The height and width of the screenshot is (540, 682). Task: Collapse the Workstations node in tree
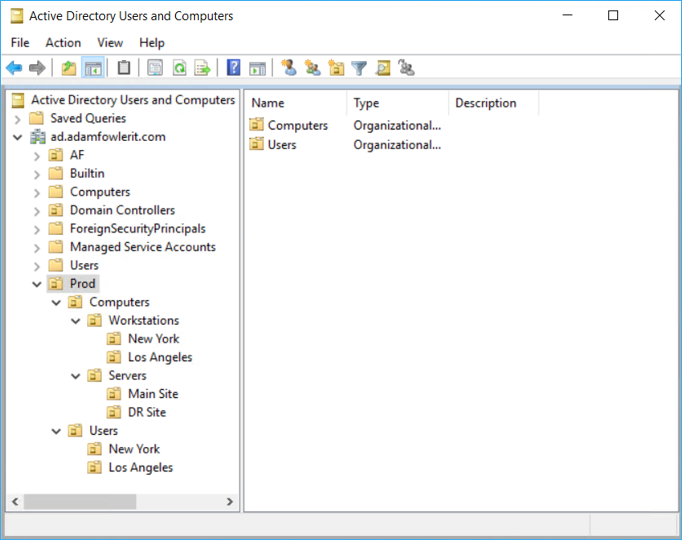coord(76,321)
